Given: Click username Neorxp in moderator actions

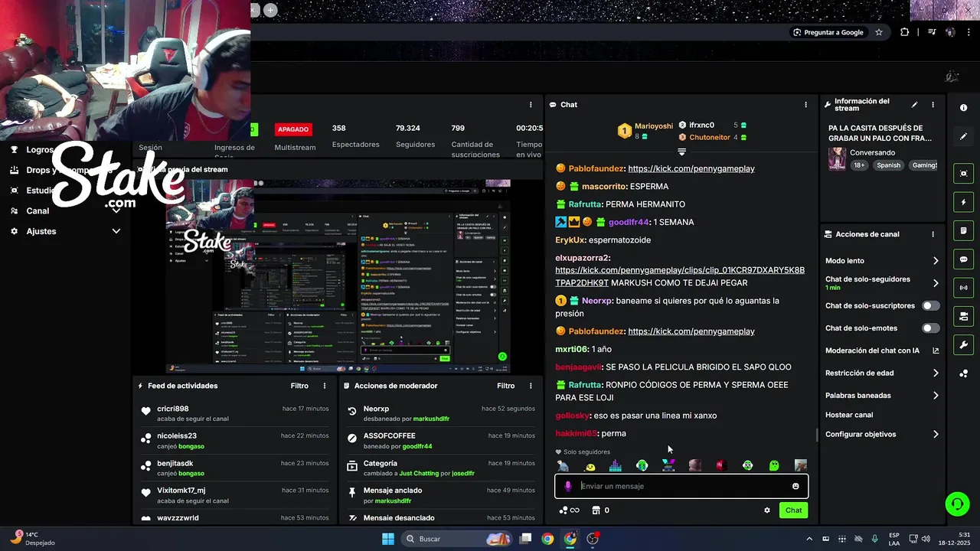Looking at the screenshot, I should (376, 409).
